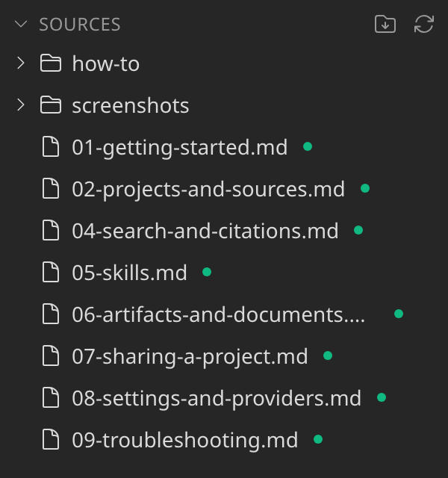Click green status dot of 09-troubleshooting.md
The image size is (448, 478).
pos(318,439)
